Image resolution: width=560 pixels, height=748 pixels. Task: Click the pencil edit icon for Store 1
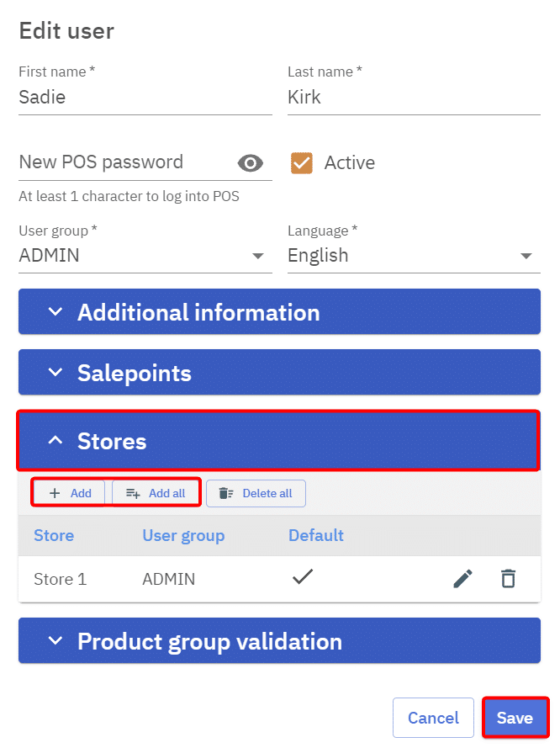[x=462, y=579]
